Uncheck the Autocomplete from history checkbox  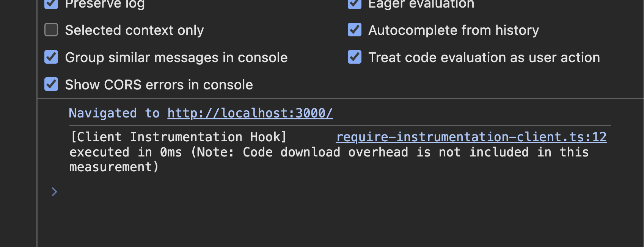[355, 30]
